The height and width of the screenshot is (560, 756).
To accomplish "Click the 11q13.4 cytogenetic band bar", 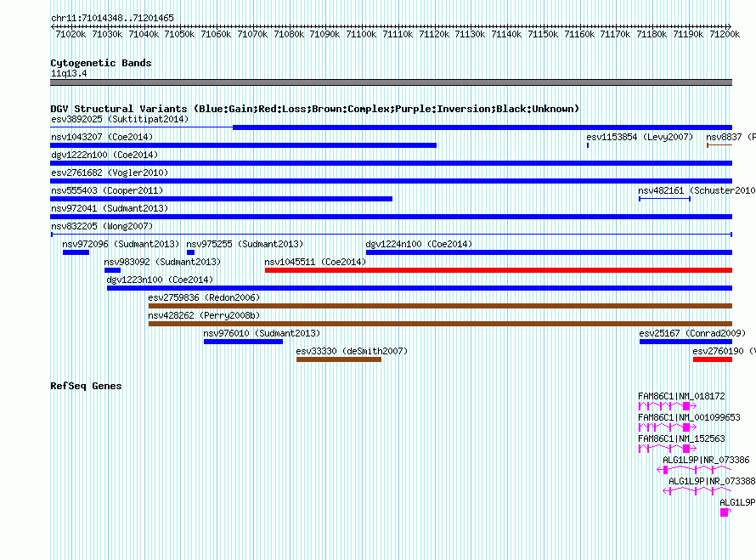I will (391, 82).
